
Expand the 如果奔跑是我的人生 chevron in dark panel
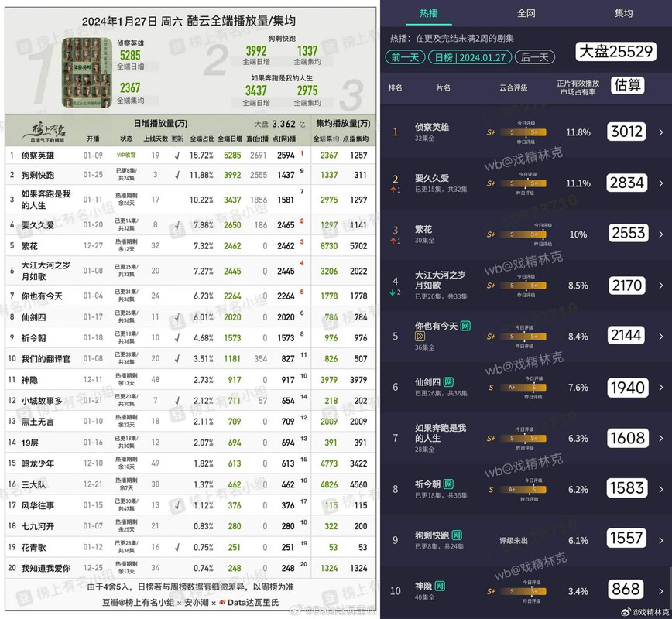click(x=661, y=438)
